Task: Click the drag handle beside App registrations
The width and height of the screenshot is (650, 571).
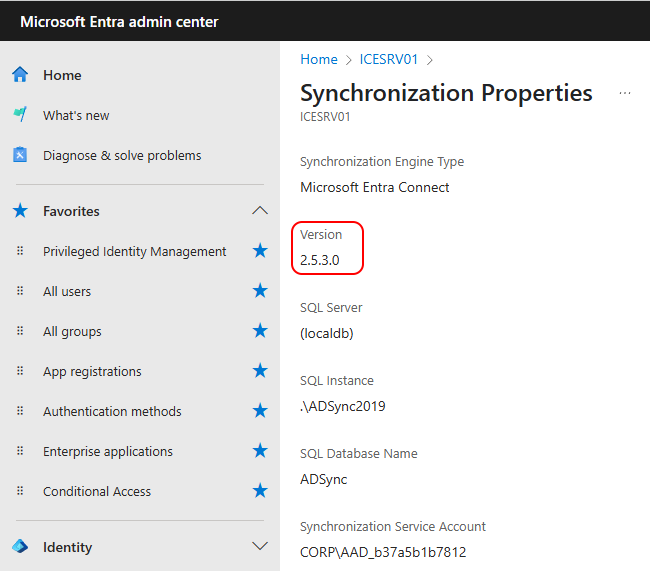Action: pyautogui.click(x=20, y=371)
